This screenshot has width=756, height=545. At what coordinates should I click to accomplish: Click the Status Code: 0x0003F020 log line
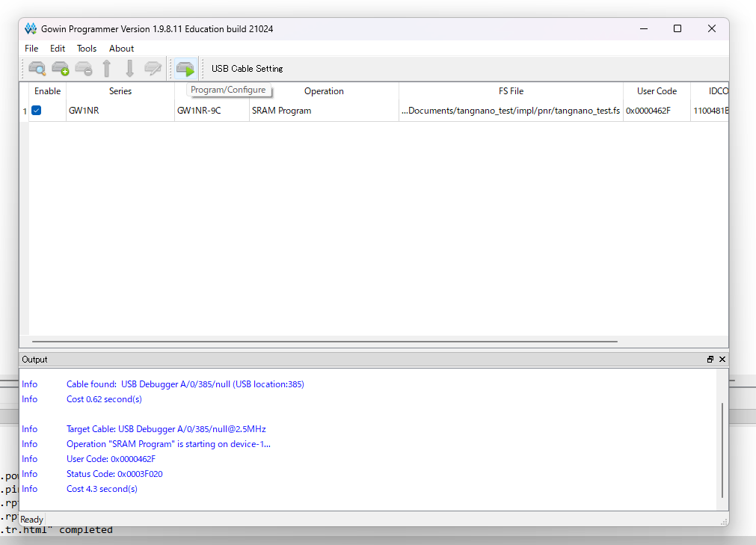coord(114,474)
